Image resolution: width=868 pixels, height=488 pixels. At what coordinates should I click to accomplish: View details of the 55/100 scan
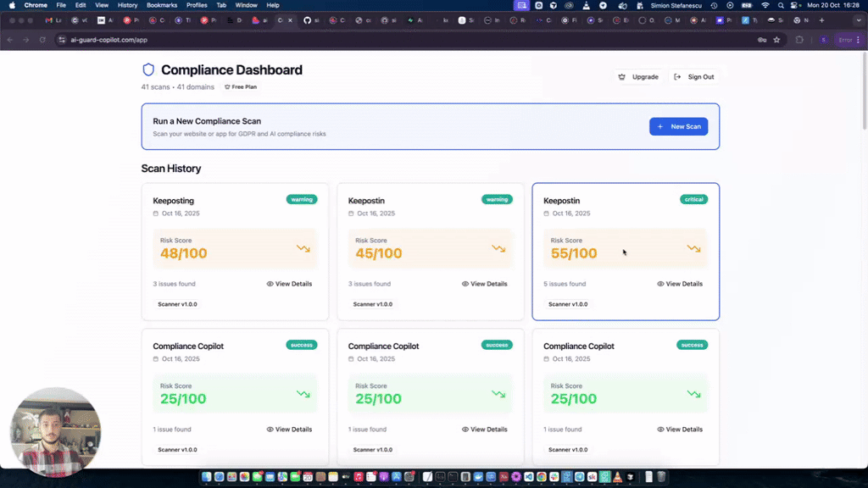point(680,284)
